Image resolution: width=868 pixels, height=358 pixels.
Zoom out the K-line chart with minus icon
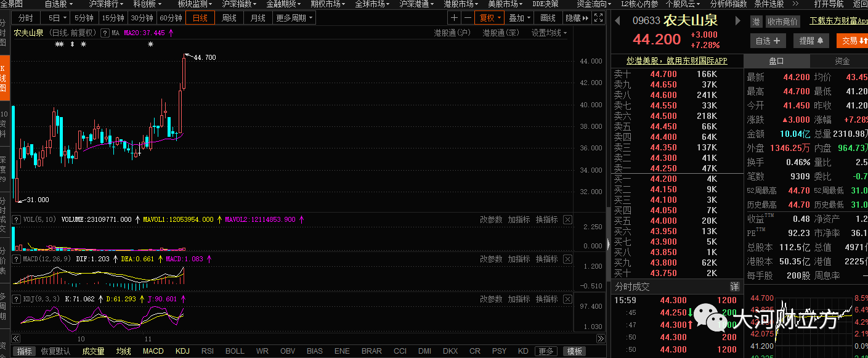click(468, 18)
